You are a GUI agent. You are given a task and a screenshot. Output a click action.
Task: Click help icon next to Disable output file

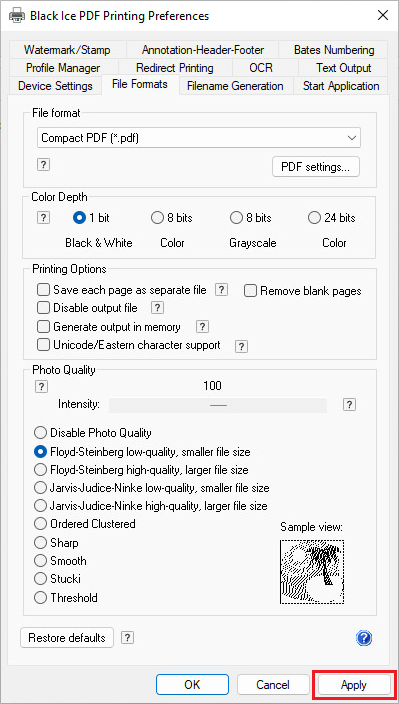pyautogui.click(x=157, y=308)
